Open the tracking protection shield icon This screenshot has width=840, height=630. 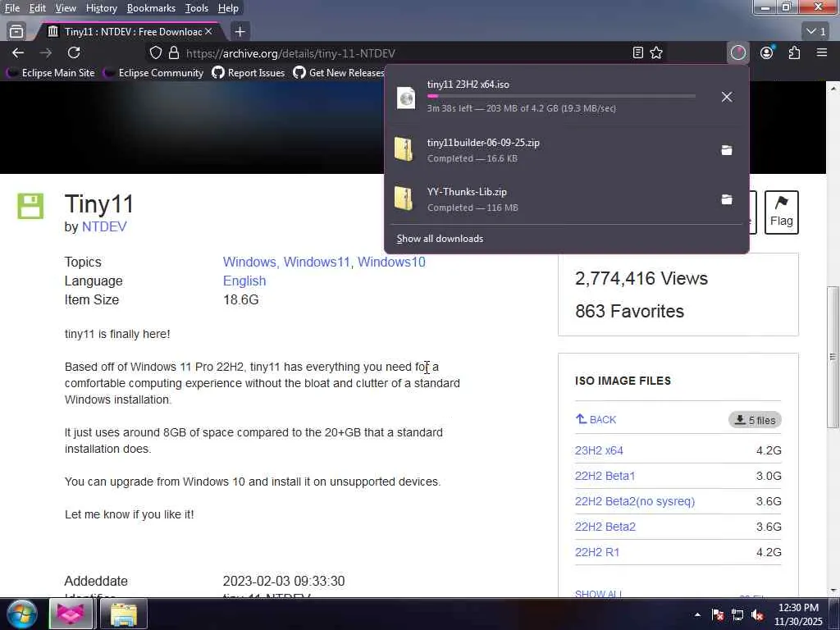click(155, 52)
